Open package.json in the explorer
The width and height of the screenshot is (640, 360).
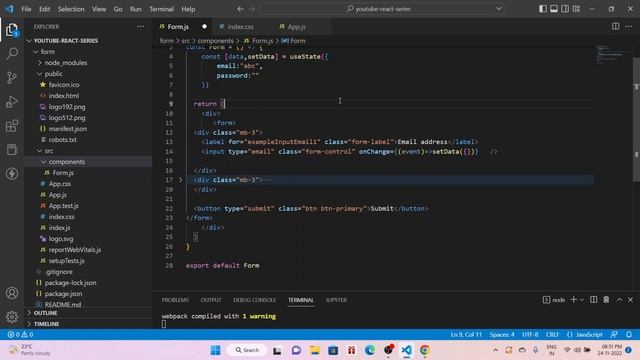point(63,294)
